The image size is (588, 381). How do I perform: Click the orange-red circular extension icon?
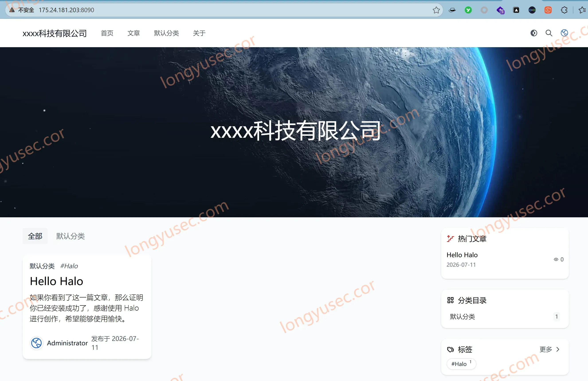click(548, 10)
